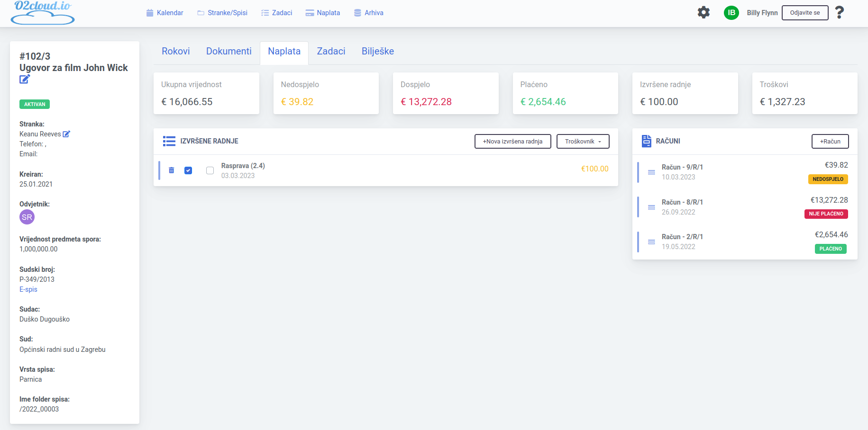Tick the empty checkbox beside Rasprava
The width and height of the screenshot is (868, 430).
click(210, 170)
